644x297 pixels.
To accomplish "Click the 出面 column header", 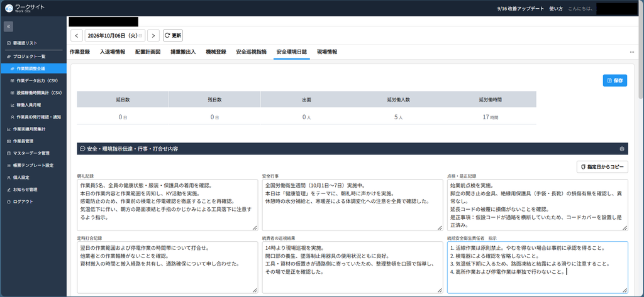I will [x=306, y=99].
